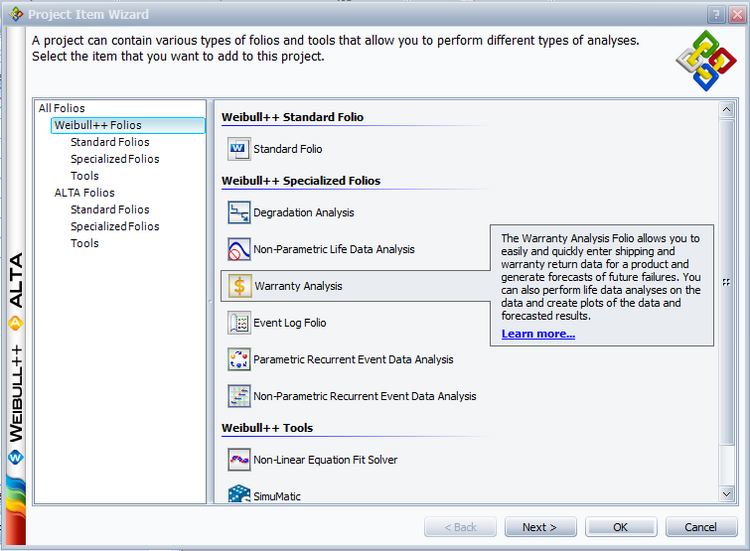Select Tools under Weibull++ Folios
750x551 pixels.
(85, 176)
